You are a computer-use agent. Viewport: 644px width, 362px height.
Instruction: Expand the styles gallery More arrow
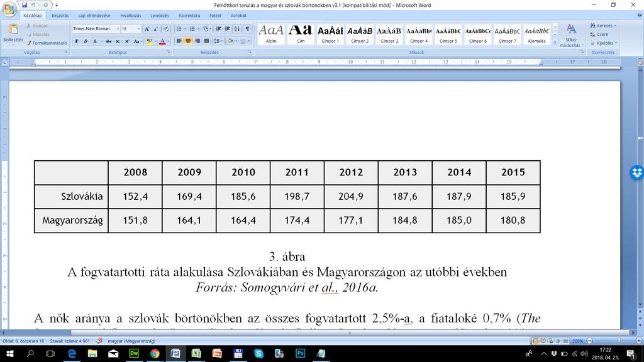(555, 42)
